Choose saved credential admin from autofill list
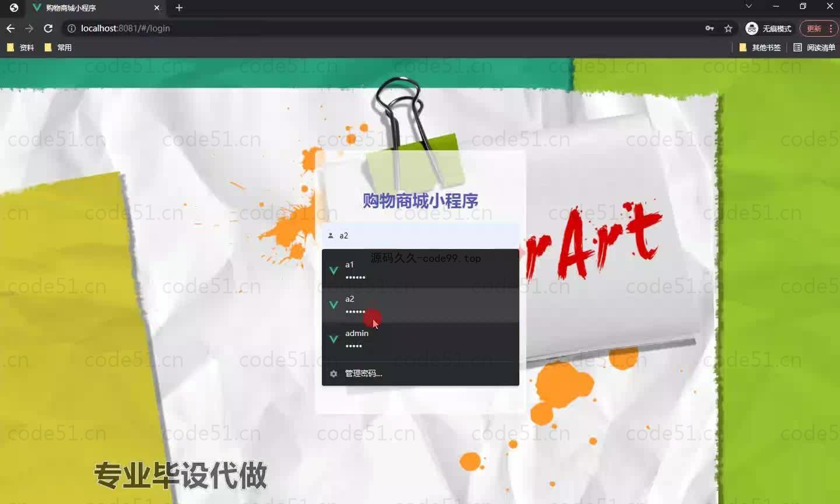Screen dimensions: 840x504 421,339
